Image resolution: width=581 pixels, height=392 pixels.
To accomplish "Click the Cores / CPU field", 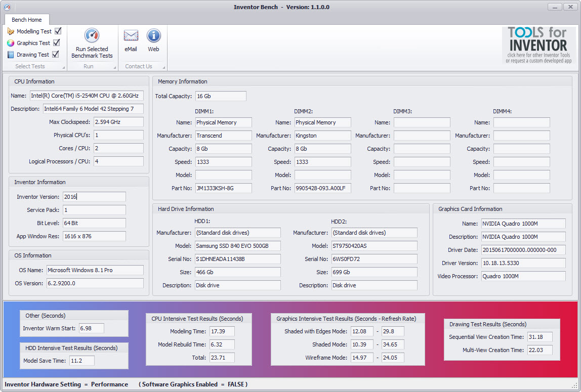I will [x=118, y=148].
